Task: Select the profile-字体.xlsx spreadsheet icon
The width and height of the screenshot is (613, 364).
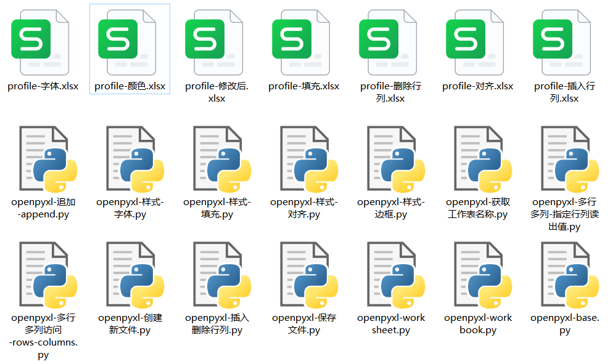Action: point(40,42)
